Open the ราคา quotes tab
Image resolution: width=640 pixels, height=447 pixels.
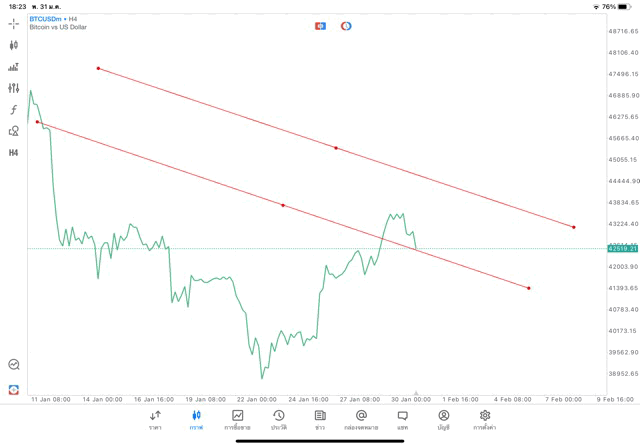(155, 419)
